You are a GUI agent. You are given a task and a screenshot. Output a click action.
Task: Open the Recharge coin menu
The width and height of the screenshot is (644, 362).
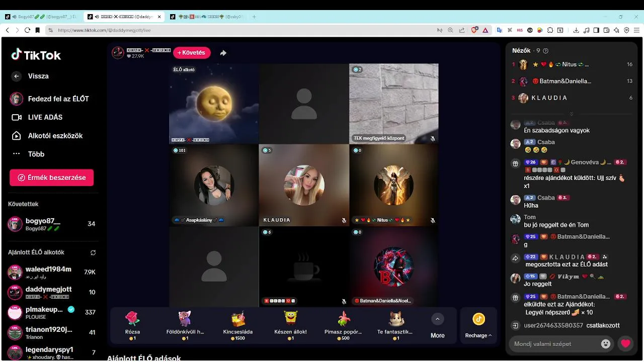coord(478,326)
